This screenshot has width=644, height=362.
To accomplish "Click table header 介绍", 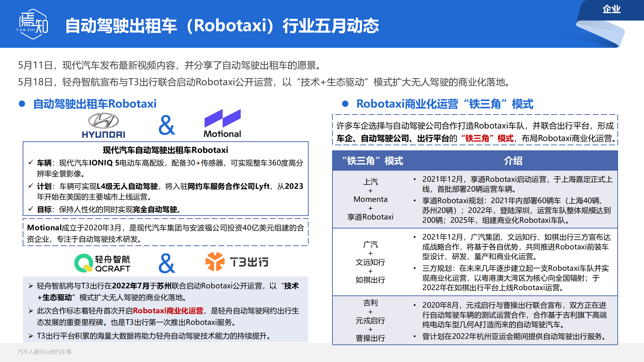I will coord(513,161).
